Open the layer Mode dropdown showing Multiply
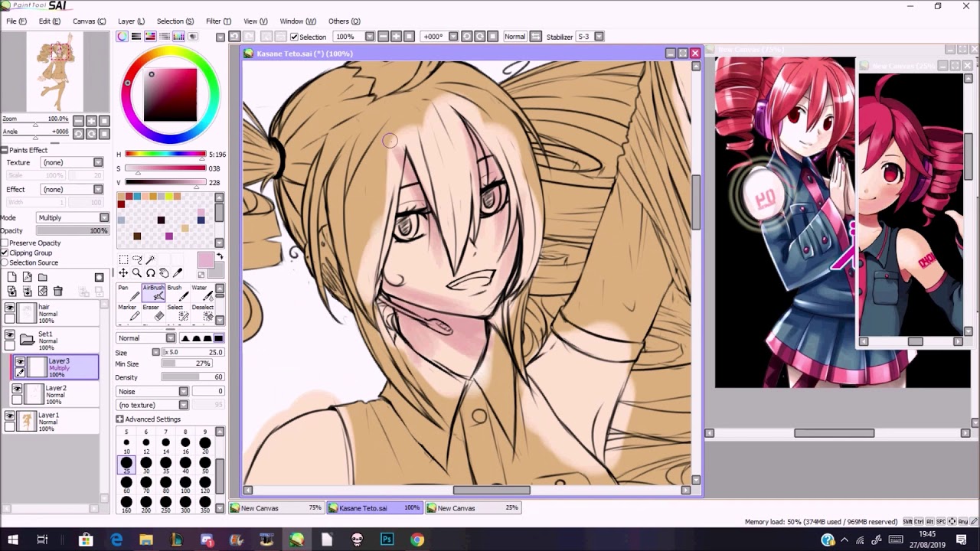980x551 pixels. click(72, 218)
